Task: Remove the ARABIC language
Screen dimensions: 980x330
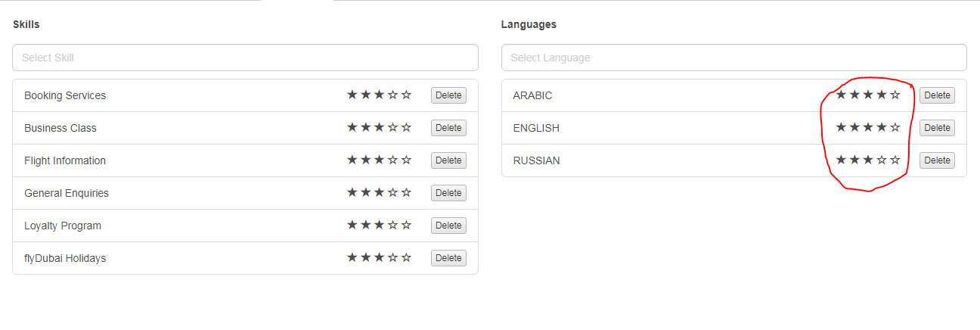Action: [937, 95]
